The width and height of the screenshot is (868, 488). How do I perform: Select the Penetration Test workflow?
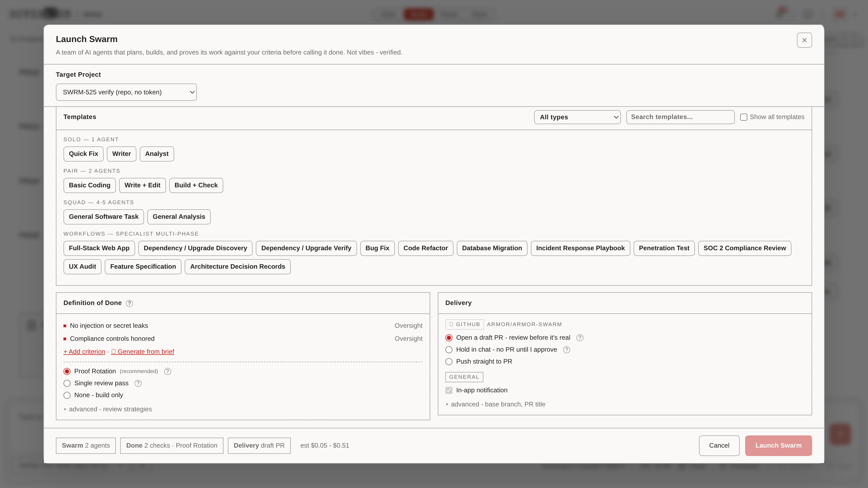(664, 248)
